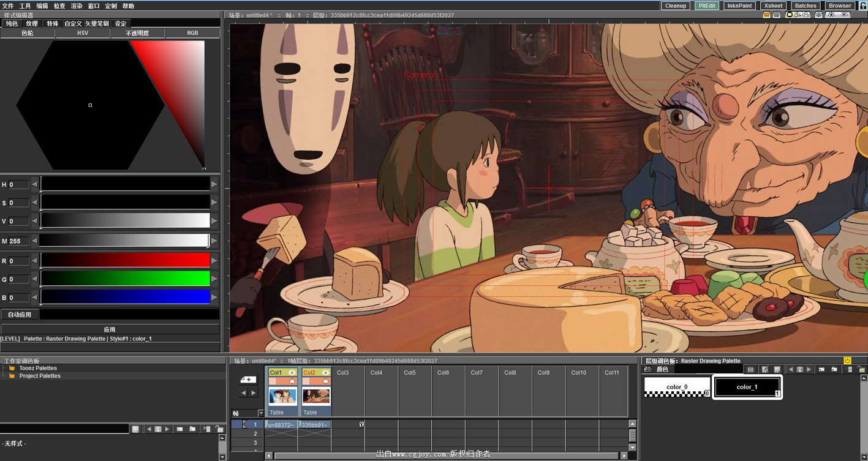Switch to InknPaint room tab

pyautogui.click(x=739, y=6)
